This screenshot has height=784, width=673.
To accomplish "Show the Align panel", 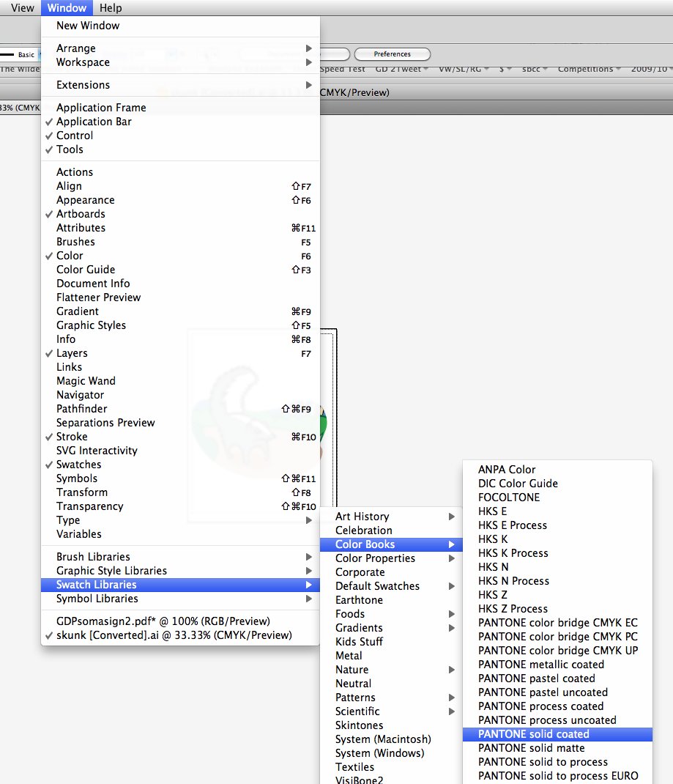I will tap(180, 186).
